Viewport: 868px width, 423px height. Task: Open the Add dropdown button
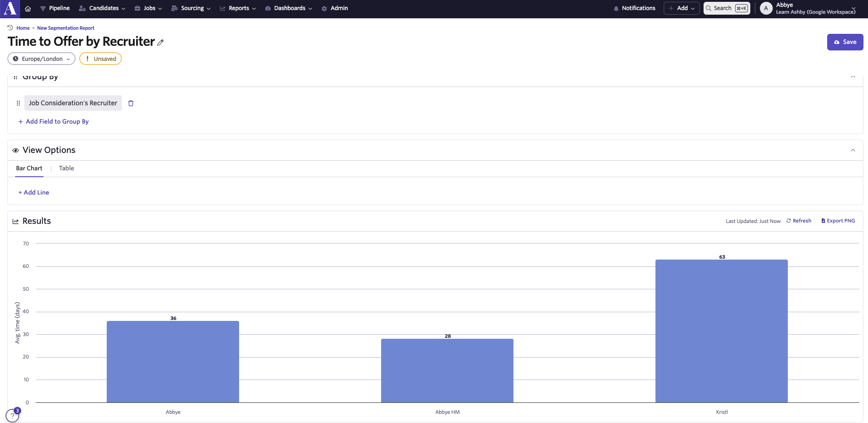[x=682, y=8]
